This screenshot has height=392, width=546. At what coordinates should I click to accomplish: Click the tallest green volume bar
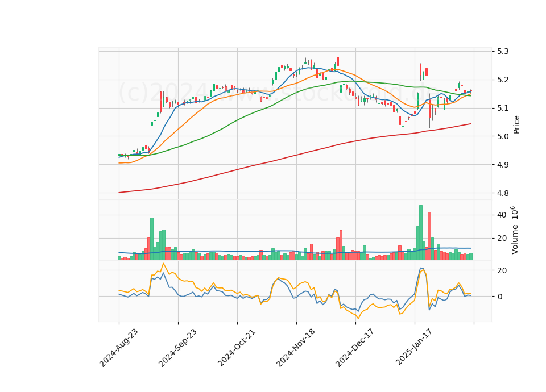pyautogui.click(x=421, y=232)
